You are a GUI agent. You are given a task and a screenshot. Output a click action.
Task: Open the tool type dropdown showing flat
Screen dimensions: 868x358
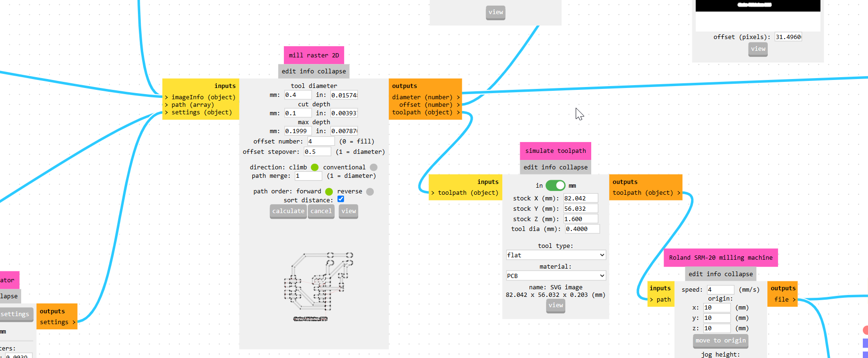556,255
